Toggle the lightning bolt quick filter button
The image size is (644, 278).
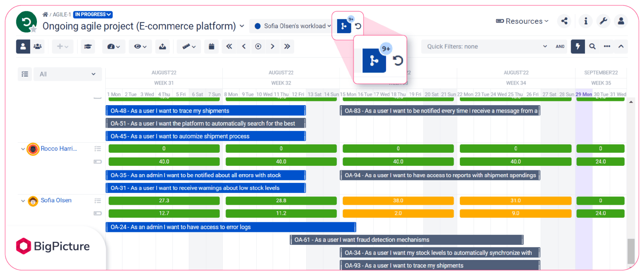point(578,46)
